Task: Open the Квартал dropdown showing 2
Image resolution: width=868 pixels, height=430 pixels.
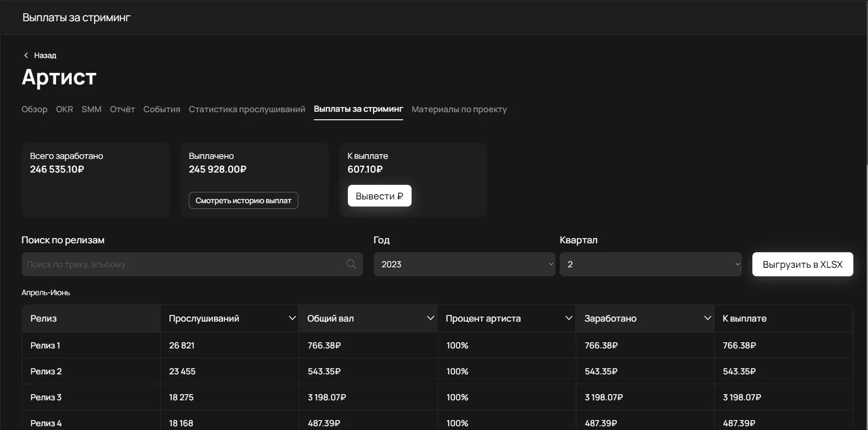Action: coord(650,265)
